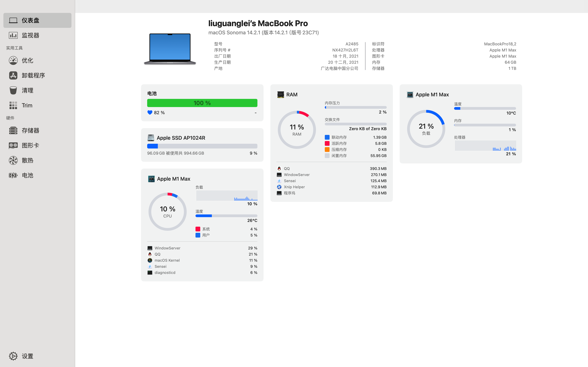Select the 存储器 storage icon
Screen dimensions: 588x367
[x=13, y=130]
